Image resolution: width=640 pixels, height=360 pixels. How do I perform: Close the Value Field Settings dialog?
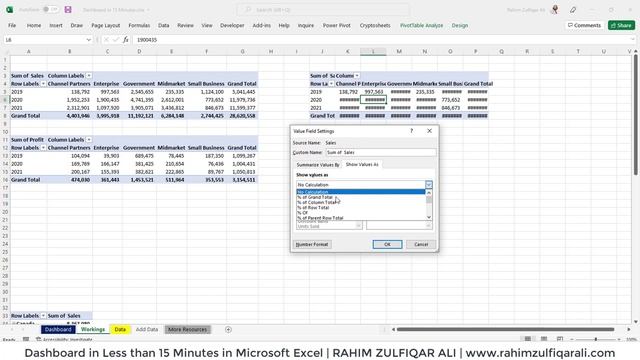coord(429,131)
